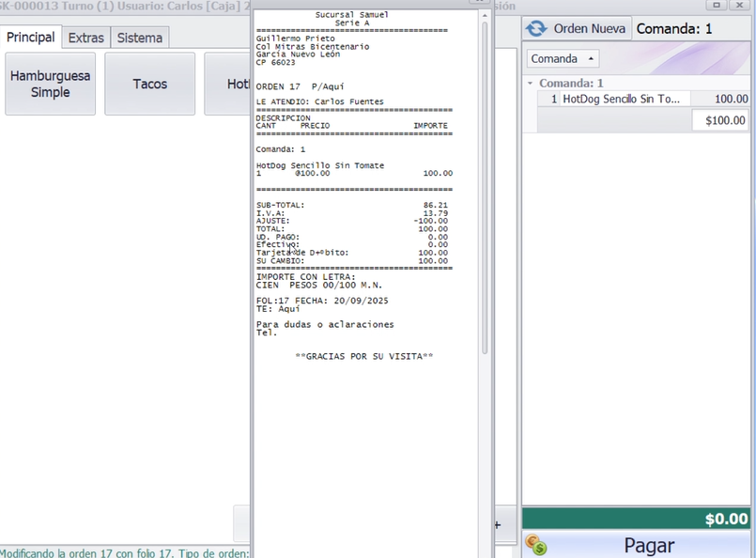
Task: Switch to the Principal tab
Action: [31, 38]
